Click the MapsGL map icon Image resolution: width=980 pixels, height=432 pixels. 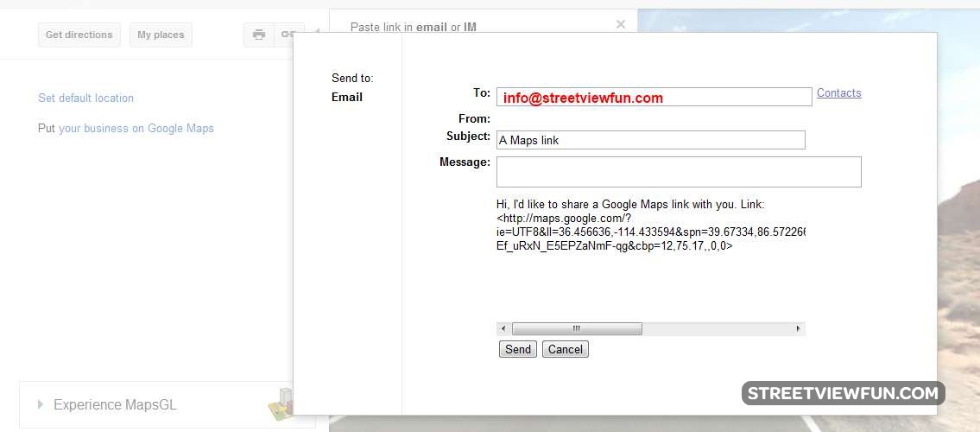(281, 404)
